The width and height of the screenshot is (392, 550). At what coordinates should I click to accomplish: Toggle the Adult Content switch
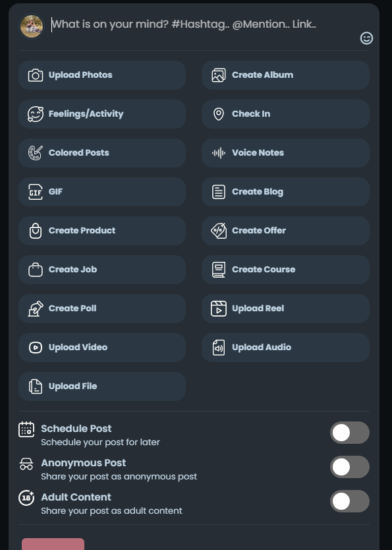(350, 501)
